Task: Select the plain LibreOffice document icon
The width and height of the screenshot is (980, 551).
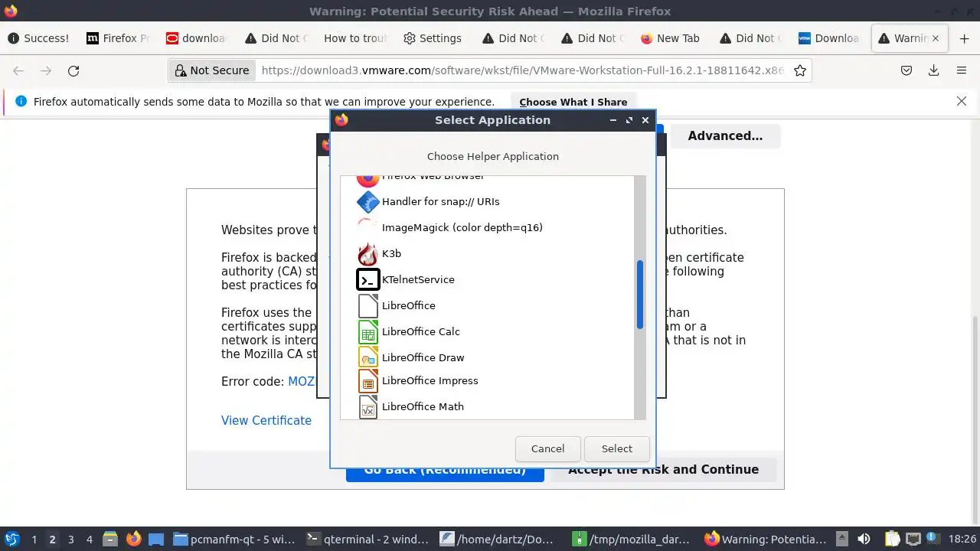Action: (x=368, y=305)
